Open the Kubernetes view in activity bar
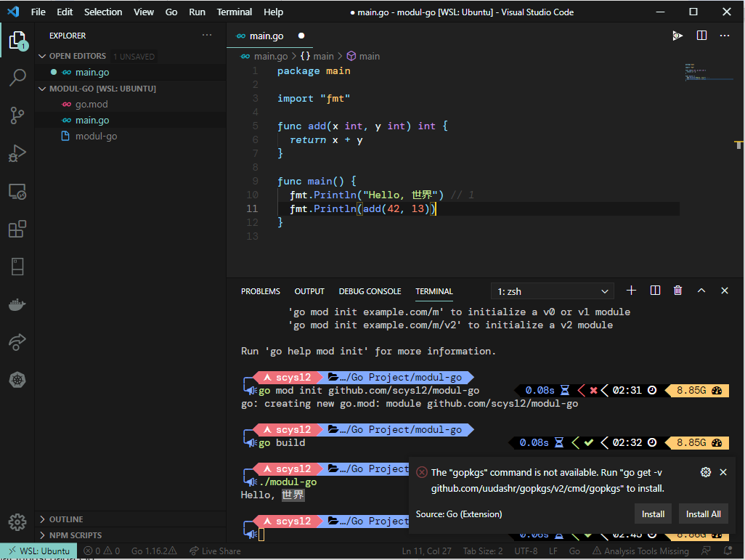This screenshot has width=745, height=560. click(17, 380)
